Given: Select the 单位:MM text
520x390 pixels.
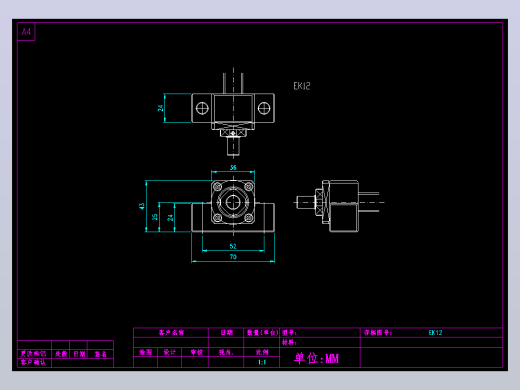Looking at the screenshot, I should point(316,358).
